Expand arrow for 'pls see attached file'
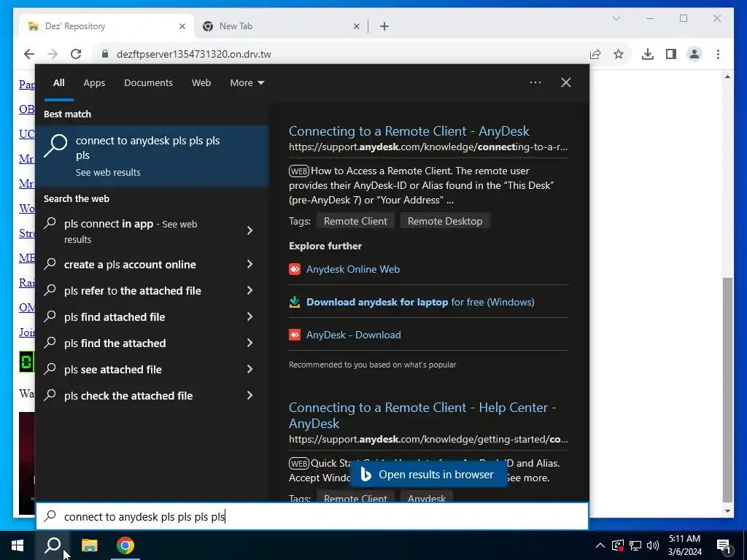 pos(249,369)
